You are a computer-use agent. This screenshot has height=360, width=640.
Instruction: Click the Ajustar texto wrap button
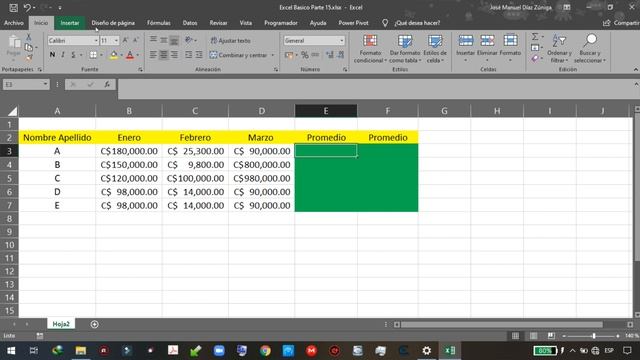[231, 40]
